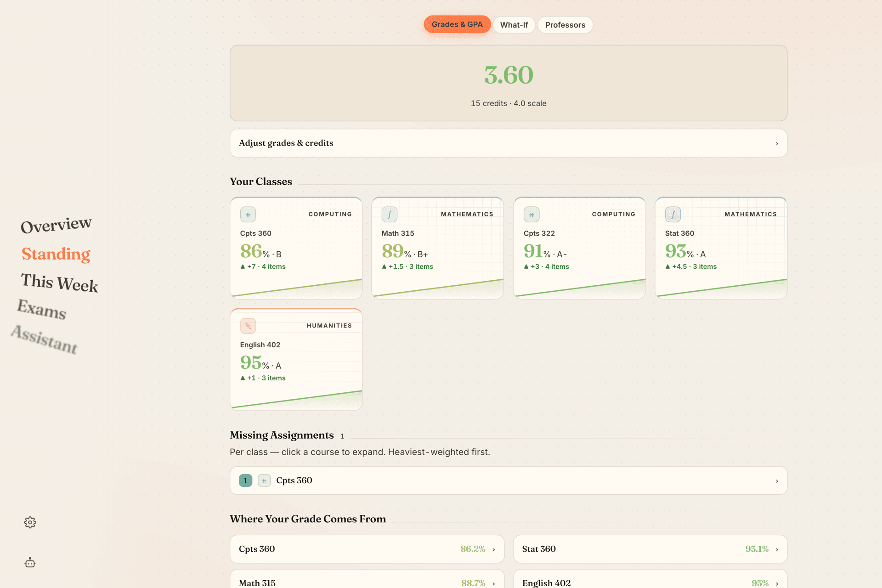This screenshot has height=588, width=882.
Task: Click 'Where Your Grade Comes From' heading
Action: [308, 519]
